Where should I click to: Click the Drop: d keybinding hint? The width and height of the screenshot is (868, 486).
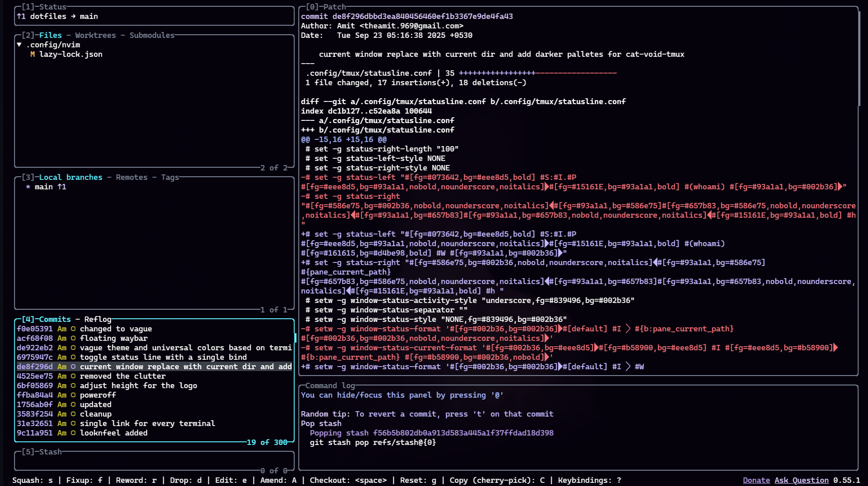click(x=186, y=480)
